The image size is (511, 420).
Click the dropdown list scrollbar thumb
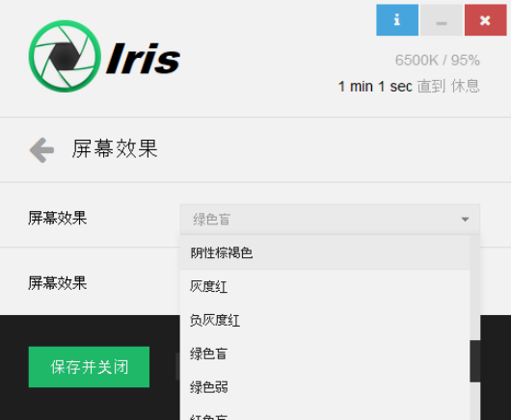474,361
